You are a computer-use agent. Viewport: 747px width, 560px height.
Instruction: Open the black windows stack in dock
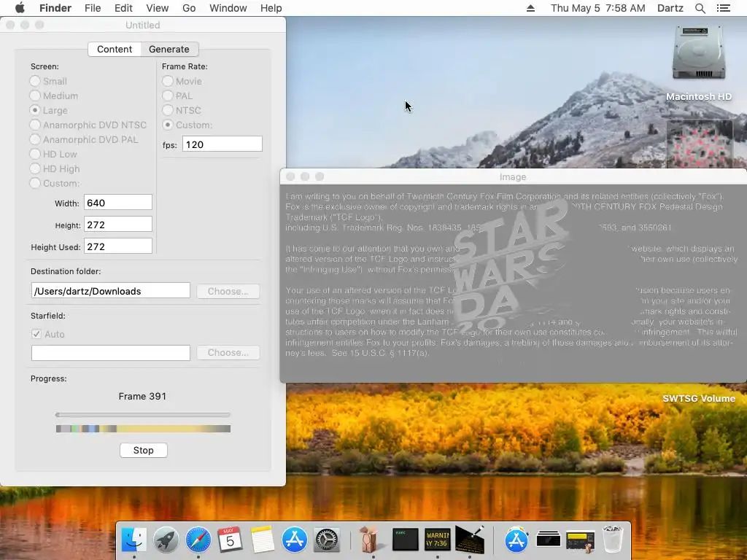(x=549, y=540)
